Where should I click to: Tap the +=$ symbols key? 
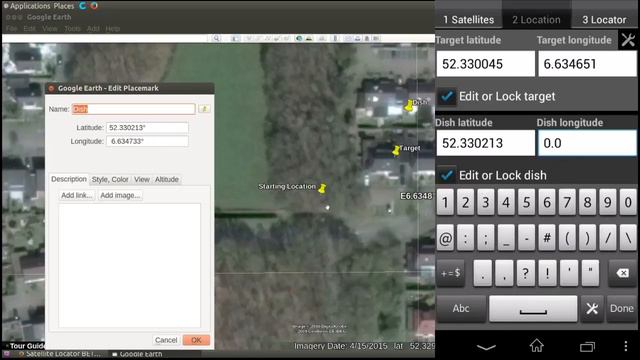(x=451, y=273)
